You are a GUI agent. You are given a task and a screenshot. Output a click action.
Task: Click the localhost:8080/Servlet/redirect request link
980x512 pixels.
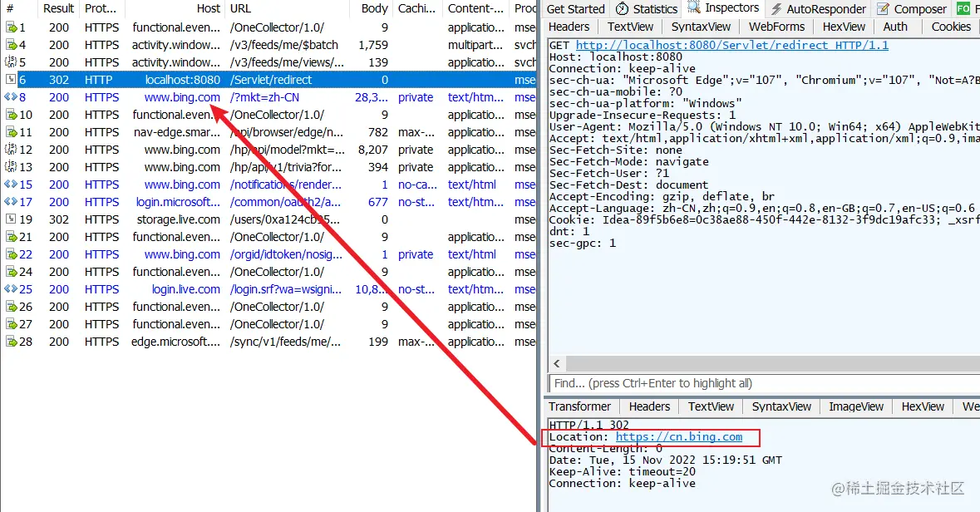731,45
